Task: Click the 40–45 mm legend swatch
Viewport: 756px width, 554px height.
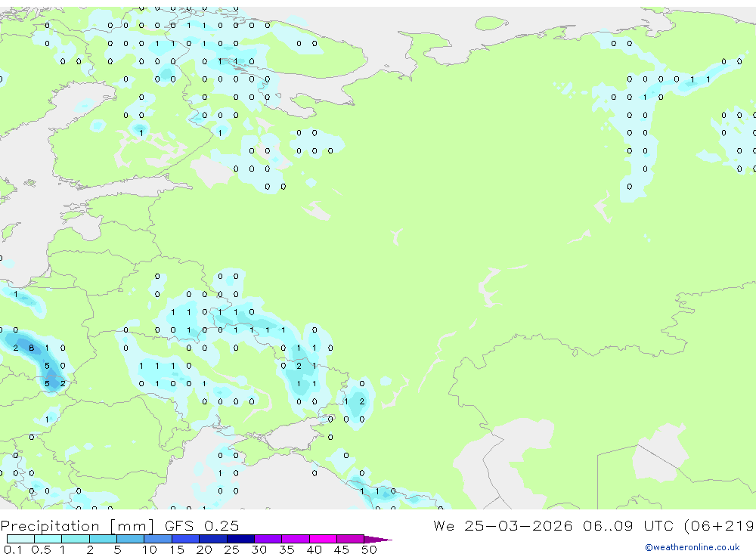Action: 323,539
